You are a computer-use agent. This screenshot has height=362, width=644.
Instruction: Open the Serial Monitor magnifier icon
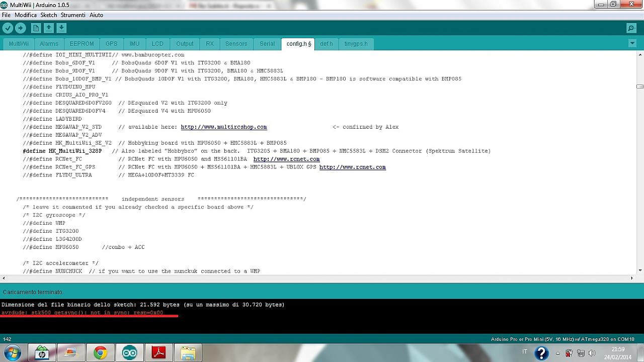[631, 28]
